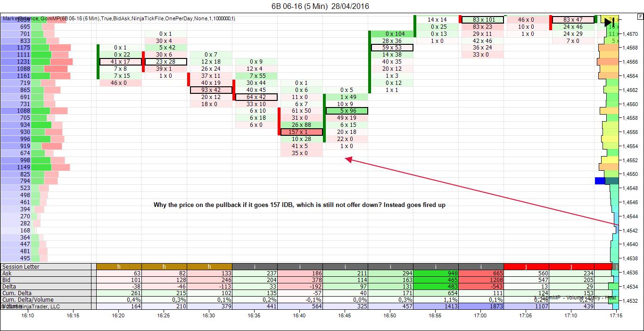This screenshot has width=644, height=331.
Task: Click volume total 1413 in bottom row
Action: point(436,306)
